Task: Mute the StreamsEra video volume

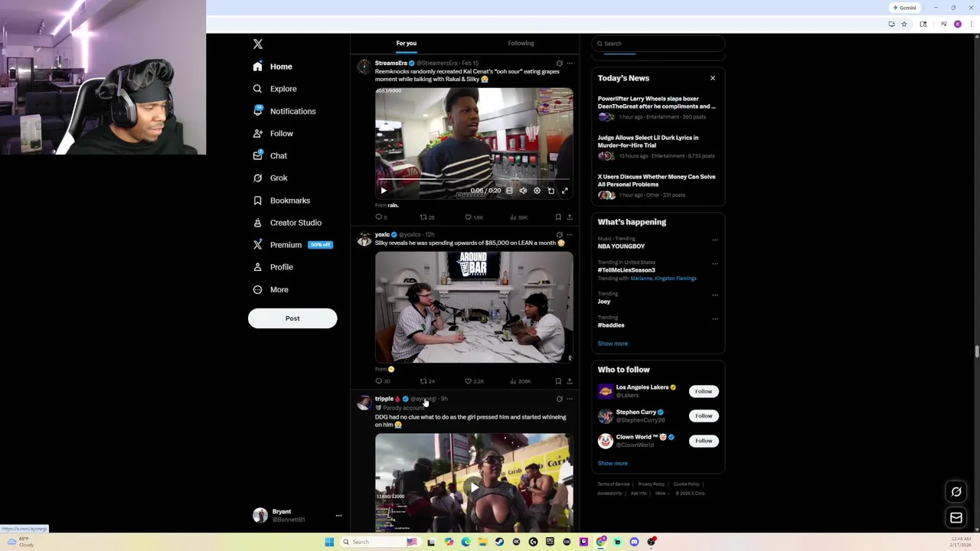Action: [523, 191]
